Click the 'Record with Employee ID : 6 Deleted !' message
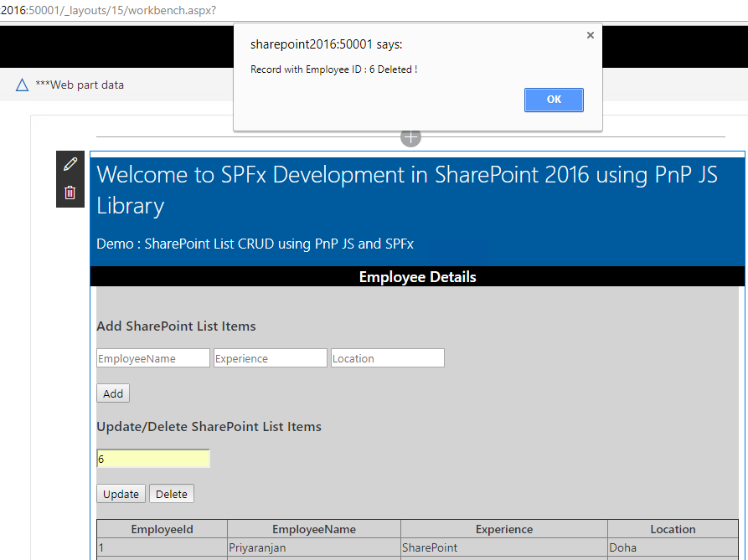 334,69
